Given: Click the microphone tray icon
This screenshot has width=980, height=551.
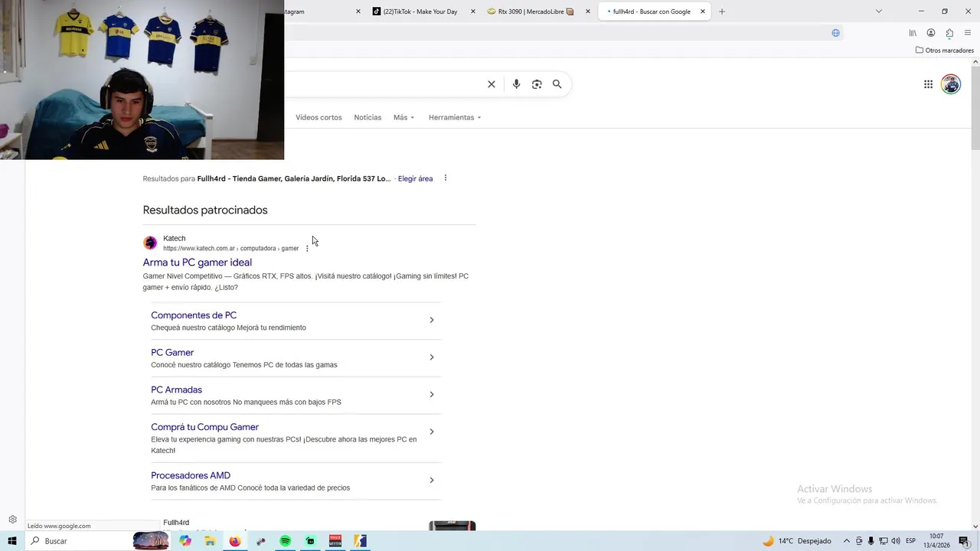Looking at the screenshot, I should pos(871,541).
